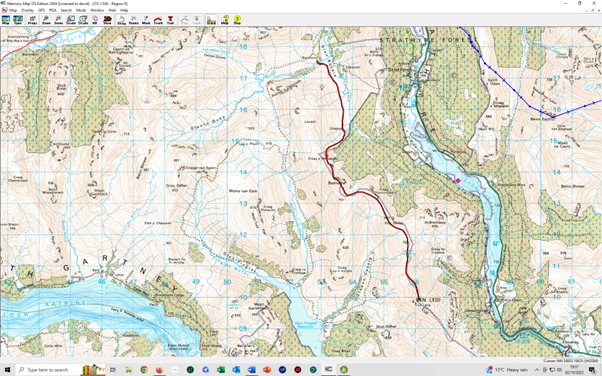Image resolution: width=602 pixels, height=376 pixels.
Task: Open the Overlay menu
Action: [27, 10]
